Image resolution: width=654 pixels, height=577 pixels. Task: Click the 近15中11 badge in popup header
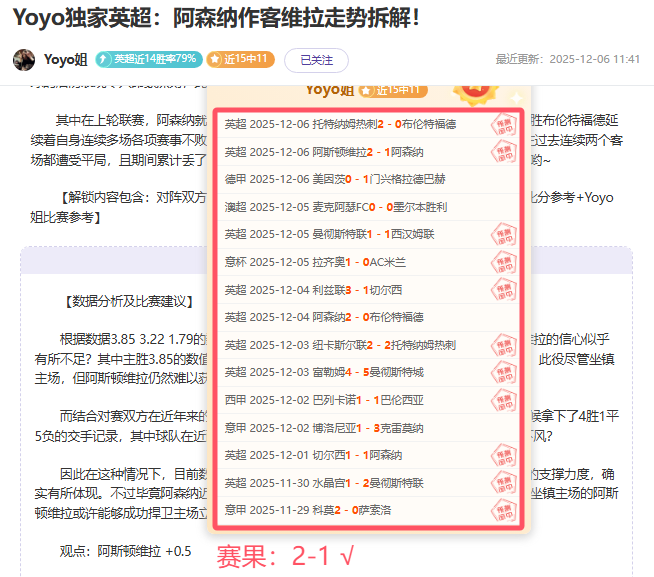click(x=393, y=90)
